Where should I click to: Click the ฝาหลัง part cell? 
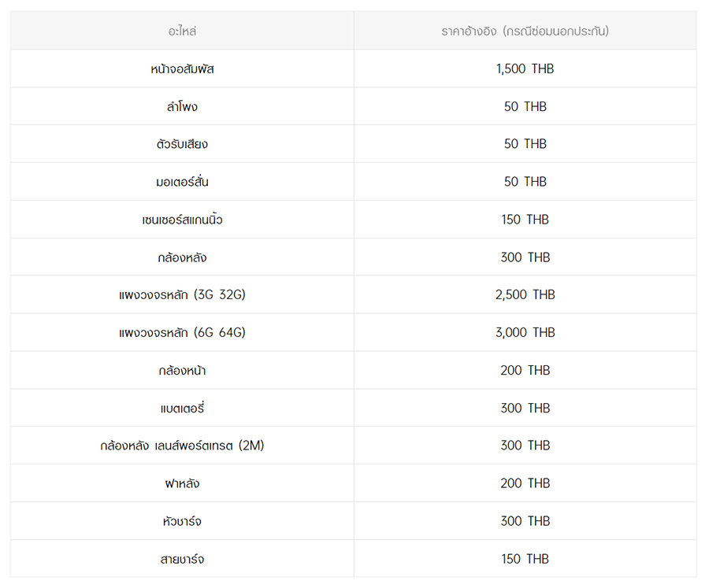[x=182, y=483]
